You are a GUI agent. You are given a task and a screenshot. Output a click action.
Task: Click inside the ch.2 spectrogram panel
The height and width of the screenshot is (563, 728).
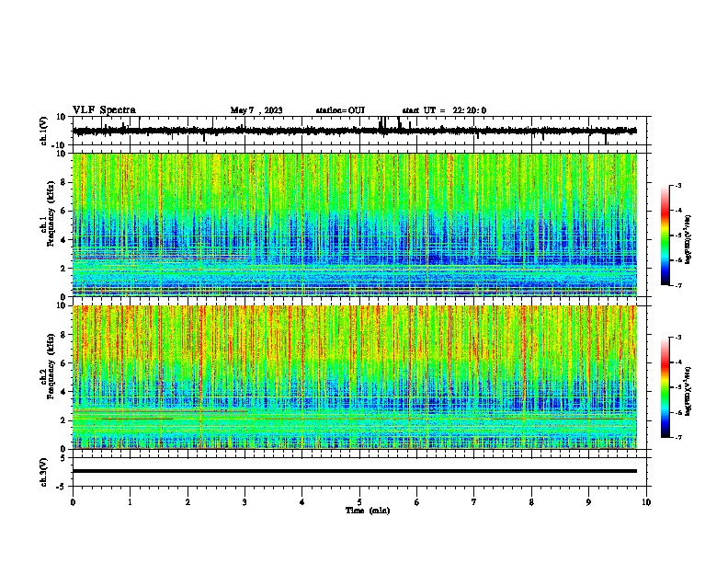tap(355, 377)
